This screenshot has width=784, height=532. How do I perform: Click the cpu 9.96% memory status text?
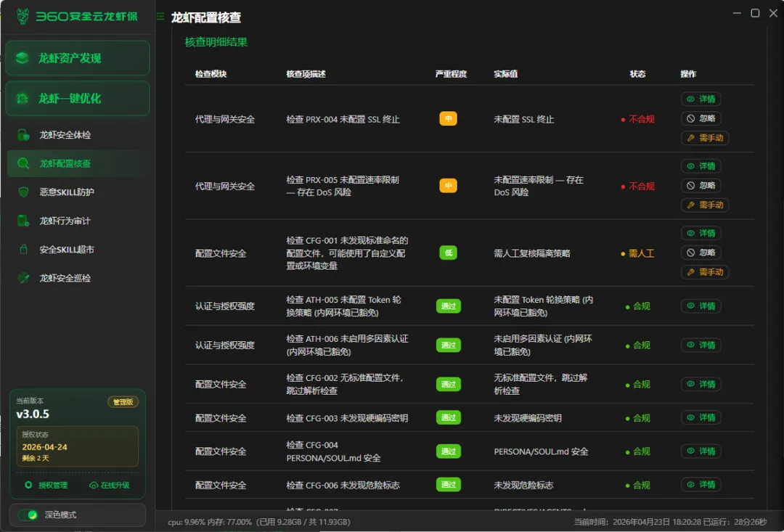pos(259,522)
